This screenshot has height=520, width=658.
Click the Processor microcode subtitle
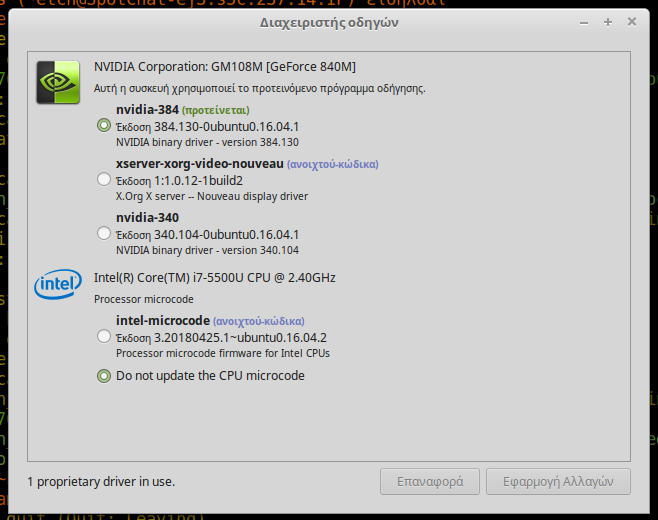pyautogui.click(x=144, y=299)
